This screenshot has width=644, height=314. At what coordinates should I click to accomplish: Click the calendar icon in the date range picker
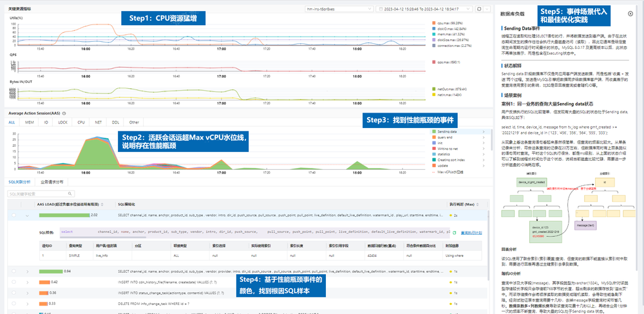click(381, 8)
